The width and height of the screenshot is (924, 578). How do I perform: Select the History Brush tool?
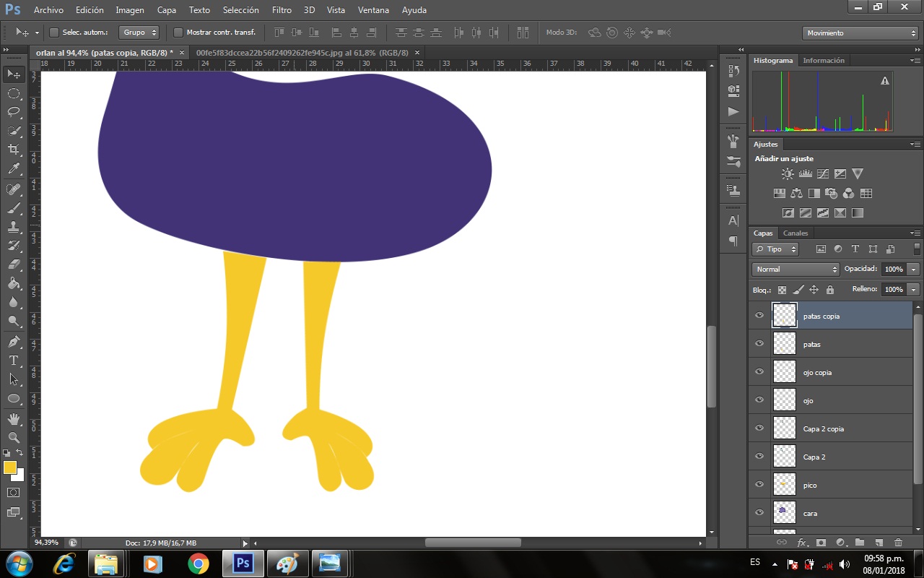[14, 246]
